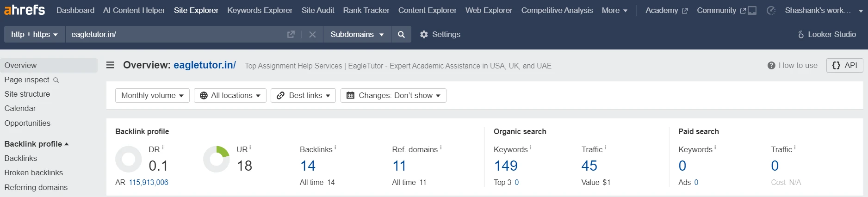The image size is (868, 197).
Task: Open paid Keywords value 0
Action: pyautogui.click(x=682, y=166)
